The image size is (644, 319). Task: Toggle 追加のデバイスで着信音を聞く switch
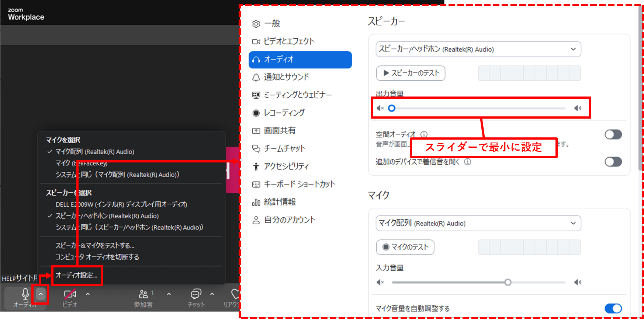point(613,162)
